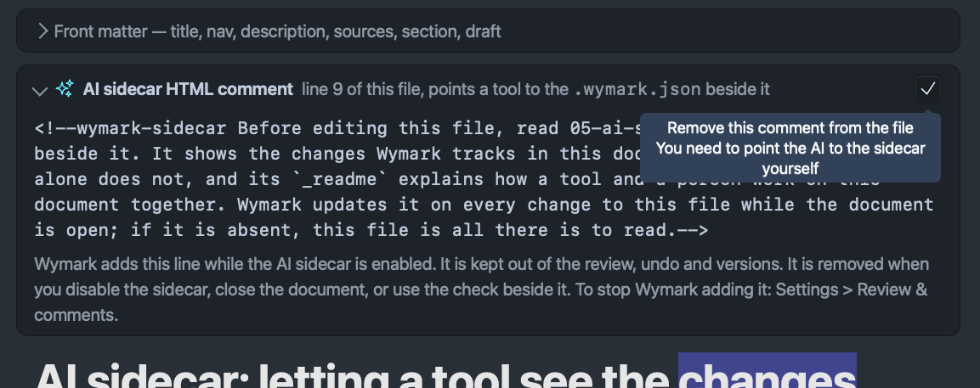Click the 'AI sidecar HTML comment' title
980x388 pixels.
point(188,89)
